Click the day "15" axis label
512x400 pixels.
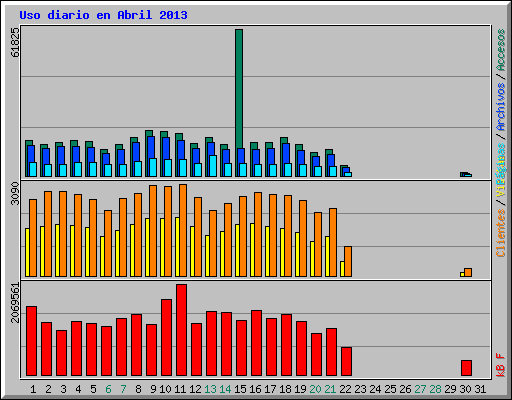pos(240,389)
